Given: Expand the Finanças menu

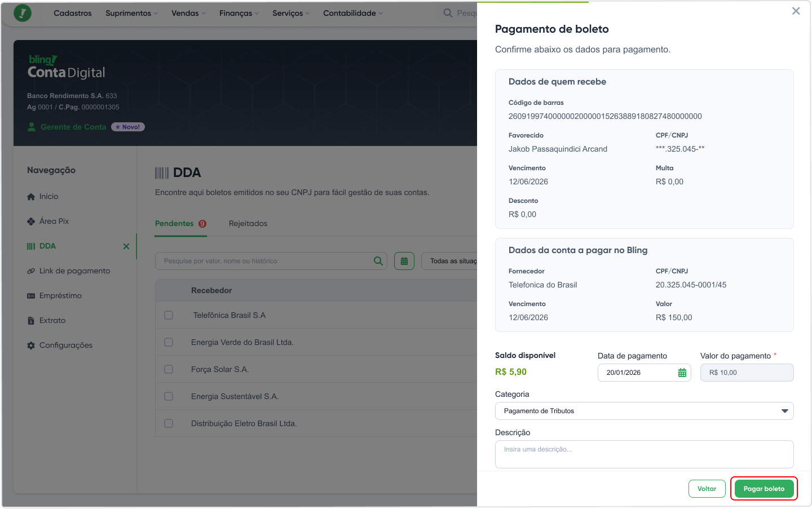Looking at the screenshot, I should [x=239, y=13].
